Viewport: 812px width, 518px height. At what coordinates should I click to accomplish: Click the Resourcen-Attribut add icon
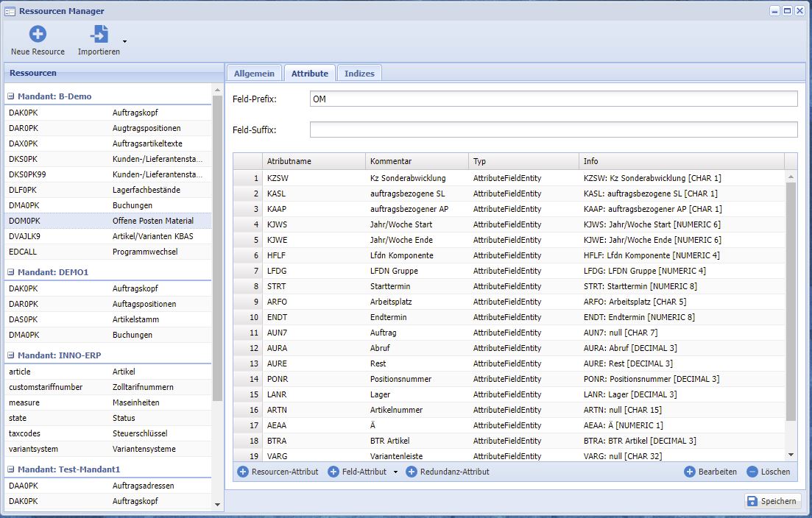[x=243, y=472]
